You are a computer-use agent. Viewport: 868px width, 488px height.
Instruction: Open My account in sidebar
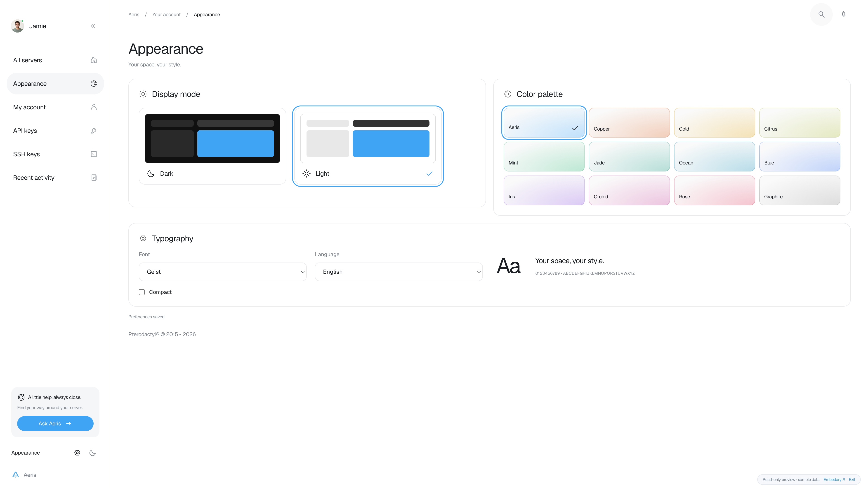pos(55,107)
